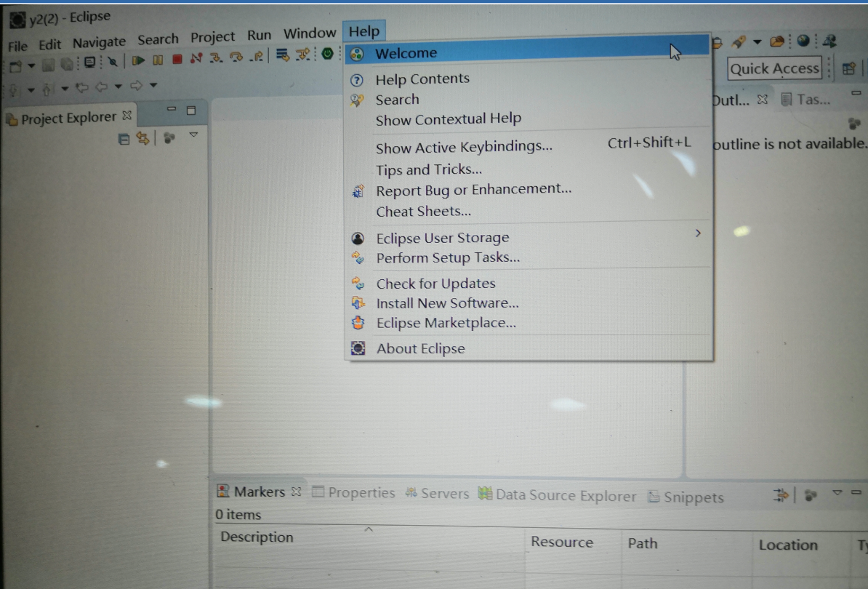
Task: Click inside the Quick Access field
Action: coord(773,68)
